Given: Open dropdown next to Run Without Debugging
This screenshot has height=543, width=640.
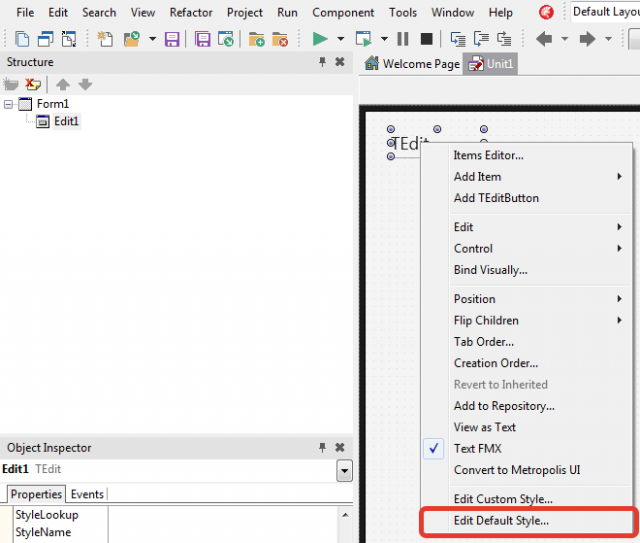Looking at the screenshot, I should (x=384, y=39).
